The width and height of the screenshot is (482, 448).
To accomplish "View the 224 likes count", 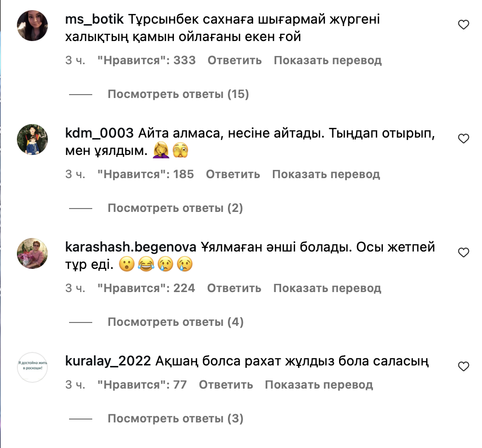I will [146, 288].
